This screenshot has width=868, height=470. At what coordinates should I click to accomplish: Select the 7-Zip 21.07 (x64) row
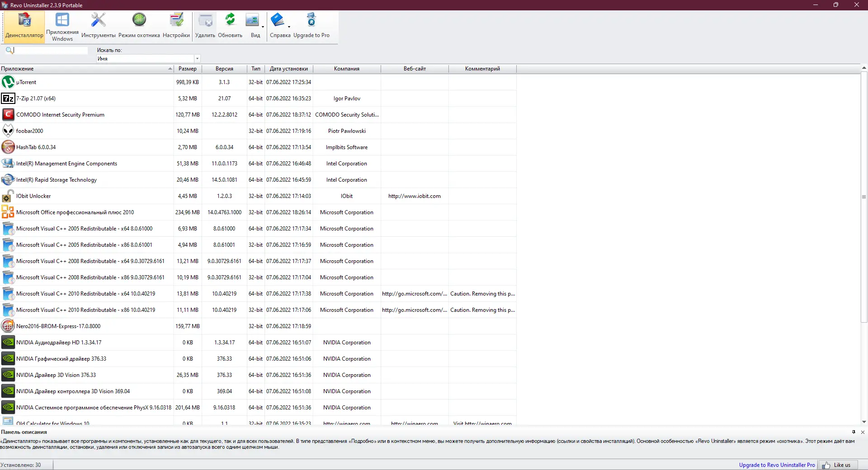pyautogui.click(x=258, y=99)
